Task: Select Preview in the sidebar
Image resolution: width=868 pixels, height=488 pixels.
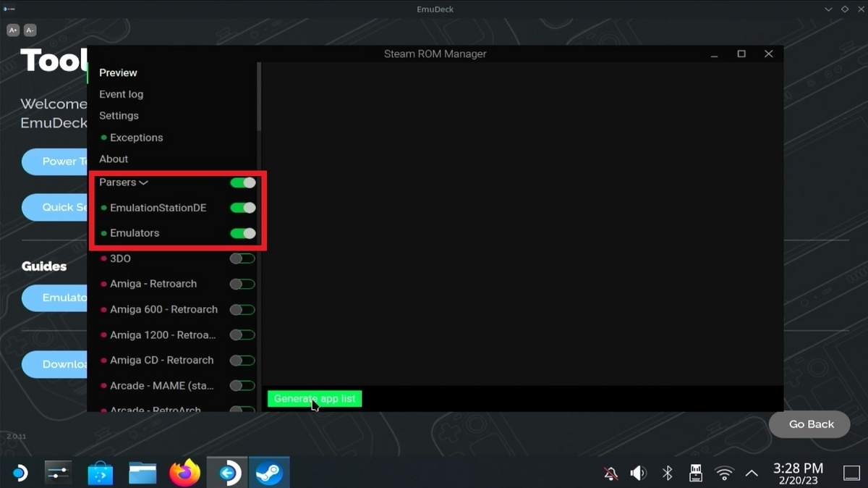Action: click(x=118, y=72)
